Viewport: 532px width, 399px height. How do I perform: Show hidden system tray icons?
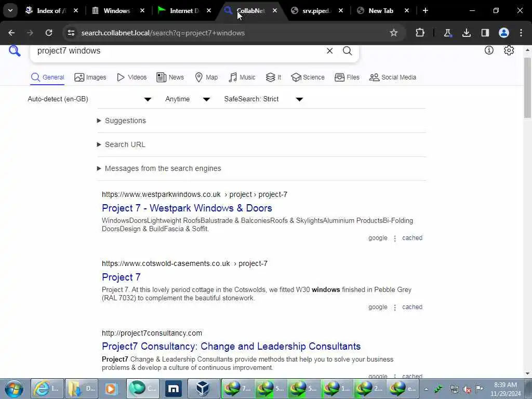point(426,389)
